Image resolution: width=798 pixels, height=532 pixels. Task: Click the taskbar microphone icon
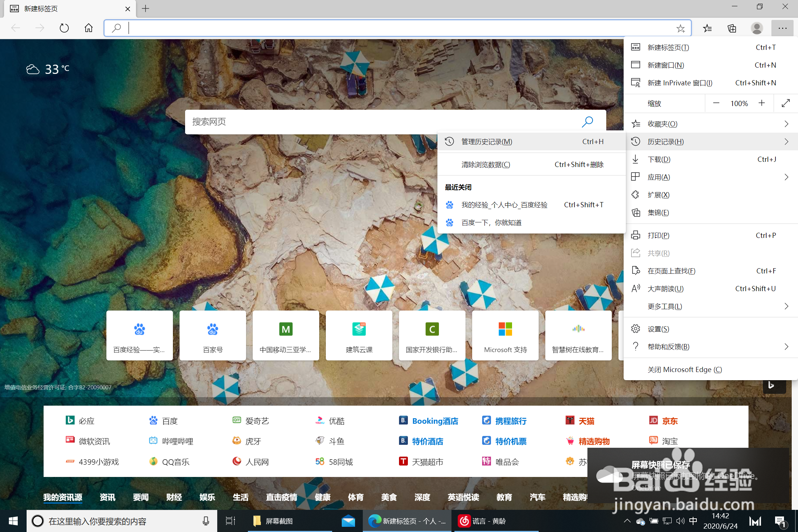tap(206, 521)
